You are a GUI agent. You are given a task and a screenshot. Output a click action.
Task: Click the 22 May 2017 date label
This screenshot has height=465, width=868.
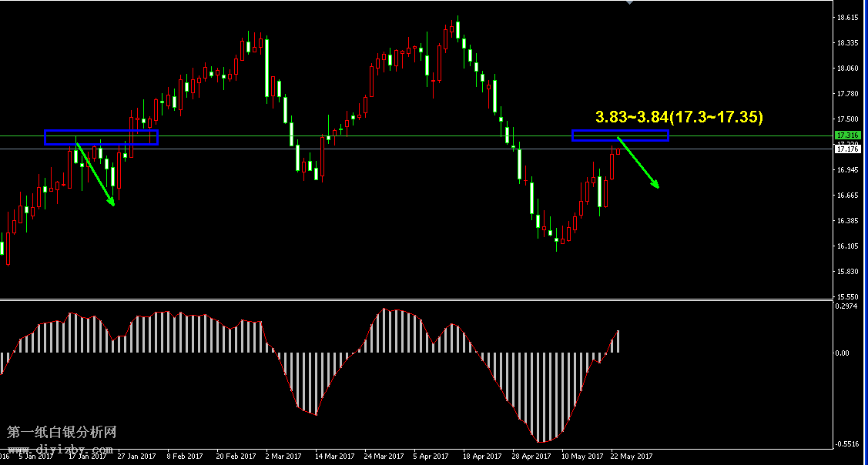tap(632, 456)
